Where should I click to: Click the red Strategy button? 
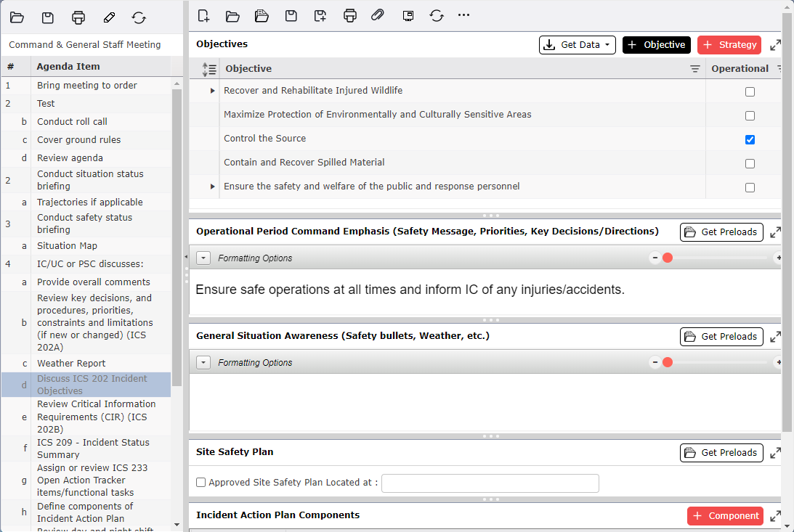(729, 45)
